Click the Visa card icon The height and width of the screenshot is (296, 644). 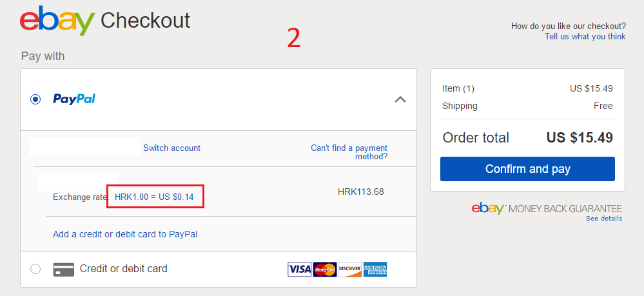[300, 270]
